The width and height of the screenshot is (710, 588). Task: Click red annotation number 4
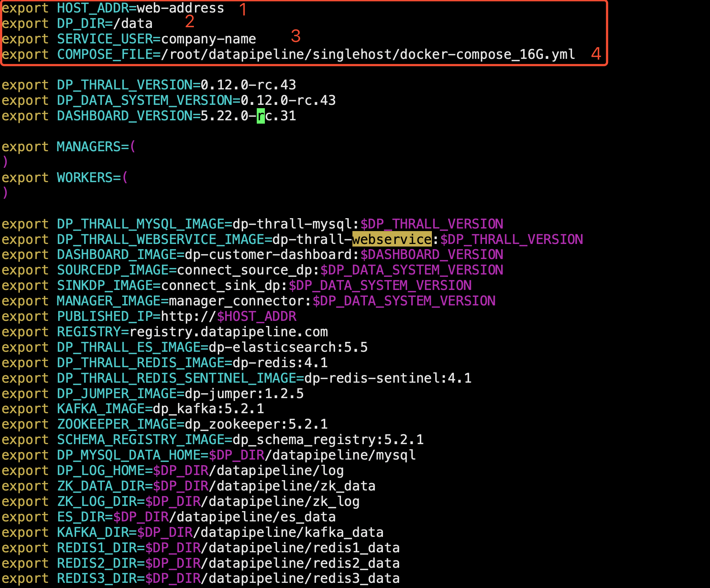596,54
